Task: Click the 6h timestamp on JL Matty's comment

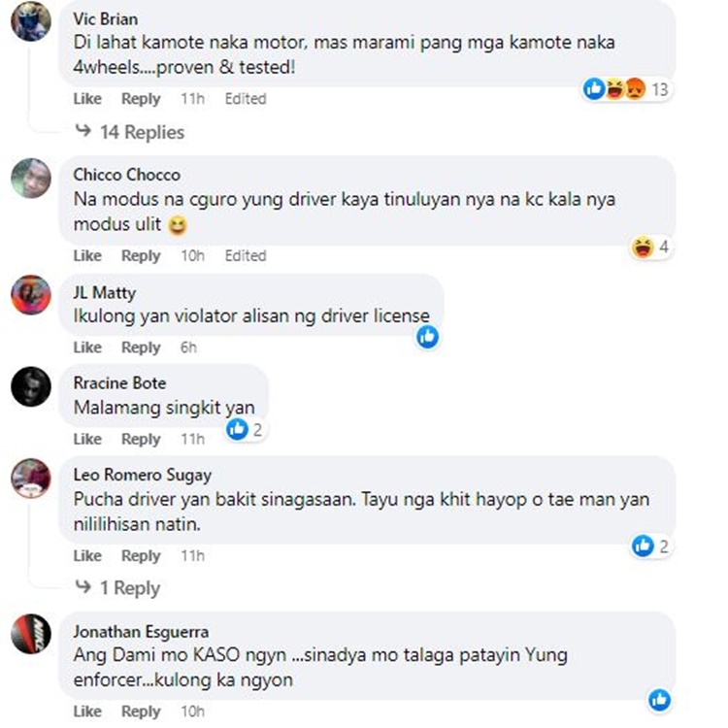Action: coord(188,347)
